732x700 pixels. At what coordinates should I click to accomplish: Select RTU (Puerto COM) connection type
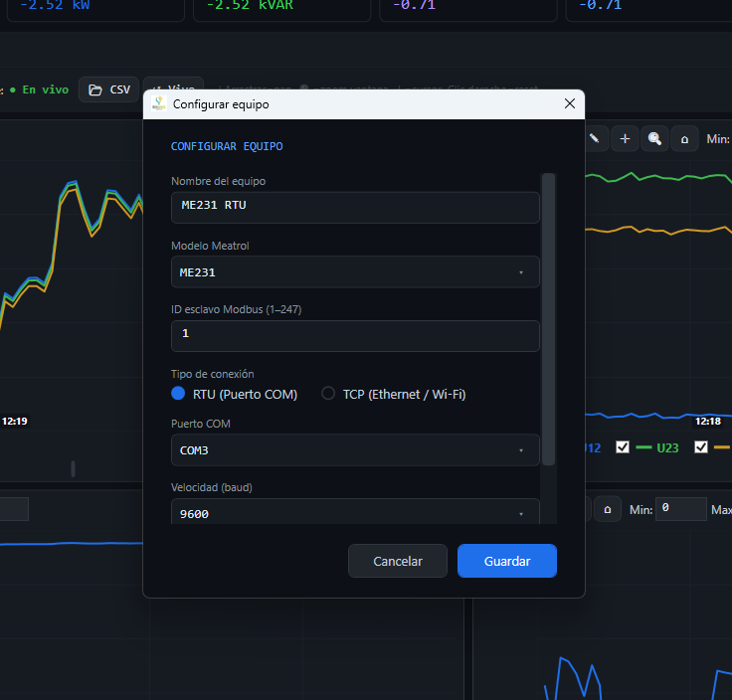click(x=179, y=394)
